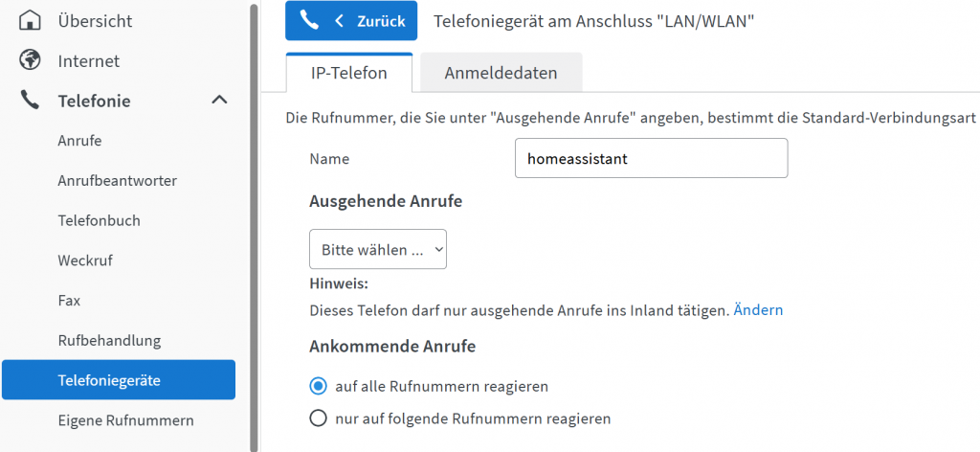The image size is (980, 452).
Task: Open Telefonbuch menu entry
Action: [99, 220]
